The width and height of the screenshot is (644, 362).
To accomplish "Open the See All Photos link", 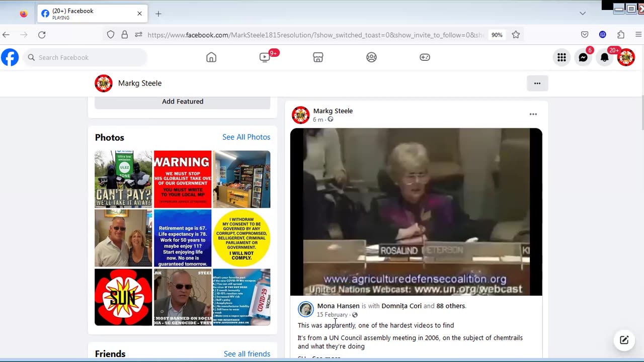I will coord(246,137).
